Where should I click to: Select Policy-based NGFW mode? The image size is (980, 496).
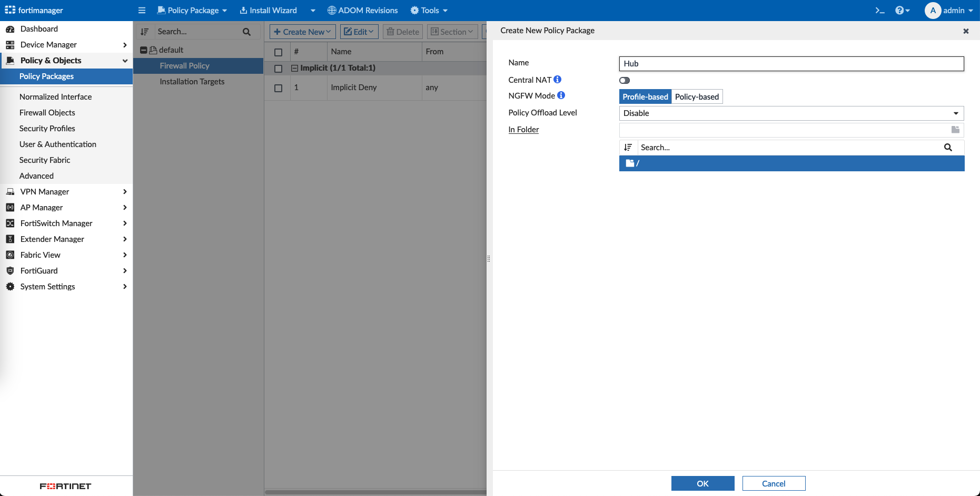click(x=697, y=97)
